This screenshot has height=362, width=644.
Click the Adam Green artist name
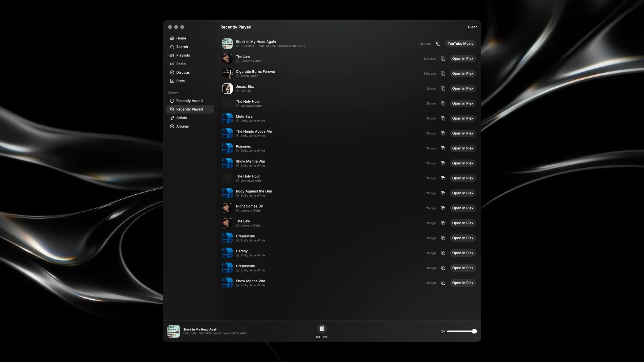249,76
